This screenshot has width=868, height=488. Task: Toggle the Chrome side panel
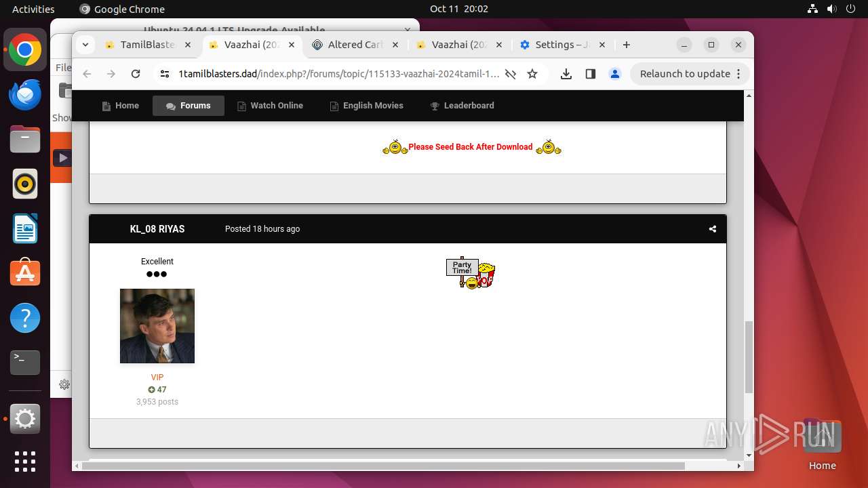(x=591, y=74)
